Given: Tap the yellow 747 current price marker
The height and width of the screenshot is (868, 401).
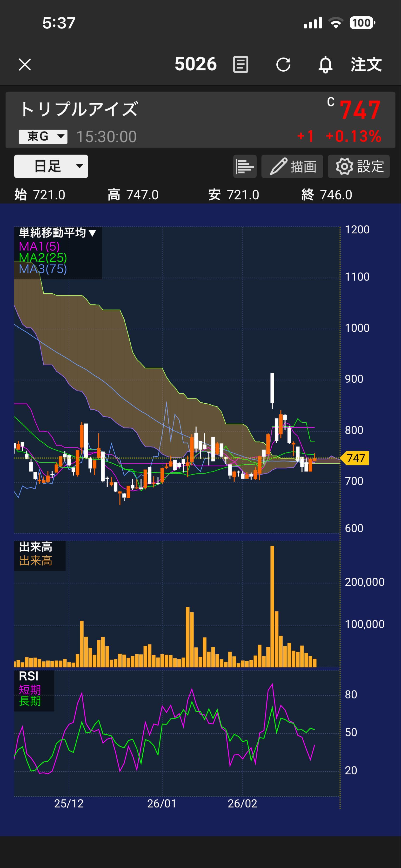Looking at the screenshot, I should click(x=355, y=458).
